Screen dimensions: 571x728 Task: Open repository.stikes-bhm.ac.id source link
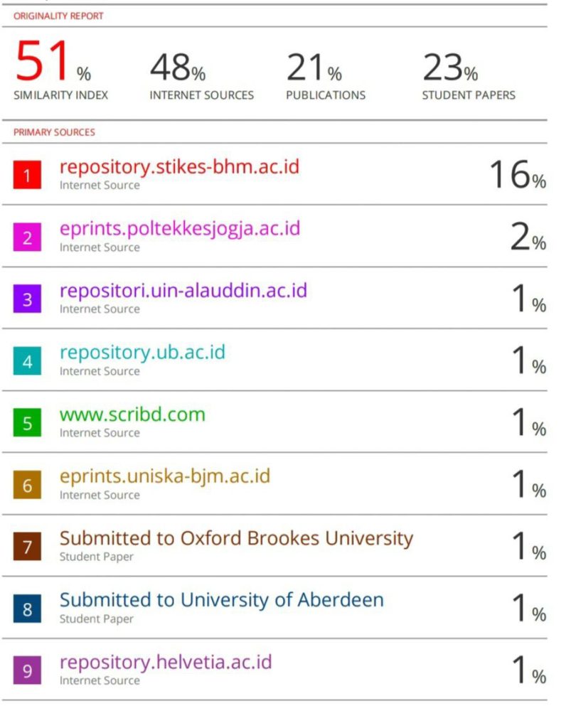pos(180,167)
